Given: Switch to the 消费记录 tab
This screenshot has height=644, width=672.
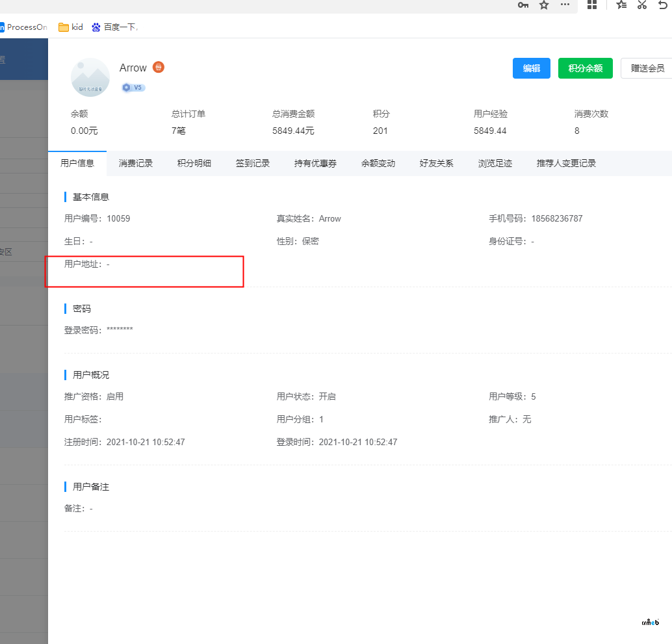Looking at the screenshot, I should 136,163.
